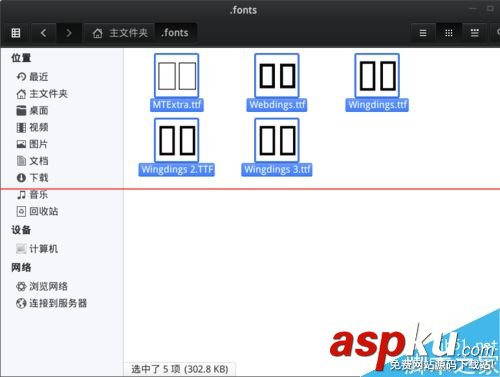Select the .fonts path bar segment
The image size is (500, 377).
coord(175,33)
